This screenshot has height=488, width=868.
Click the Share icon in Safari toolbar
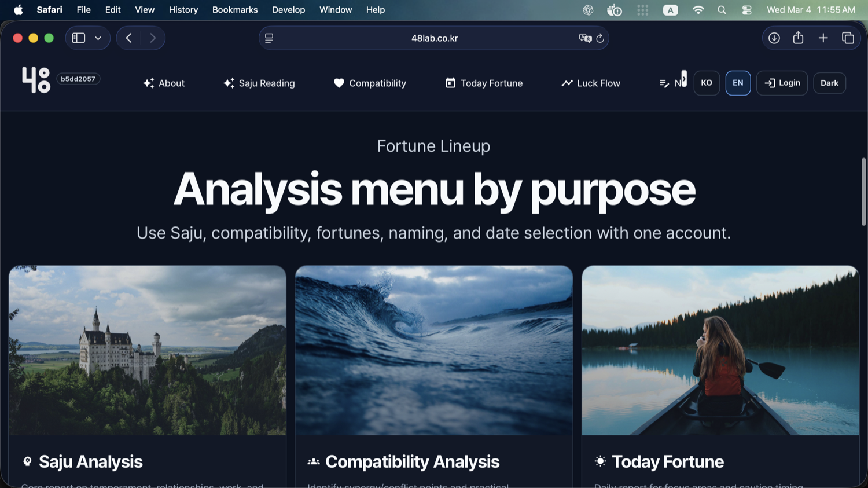(798, 38)
